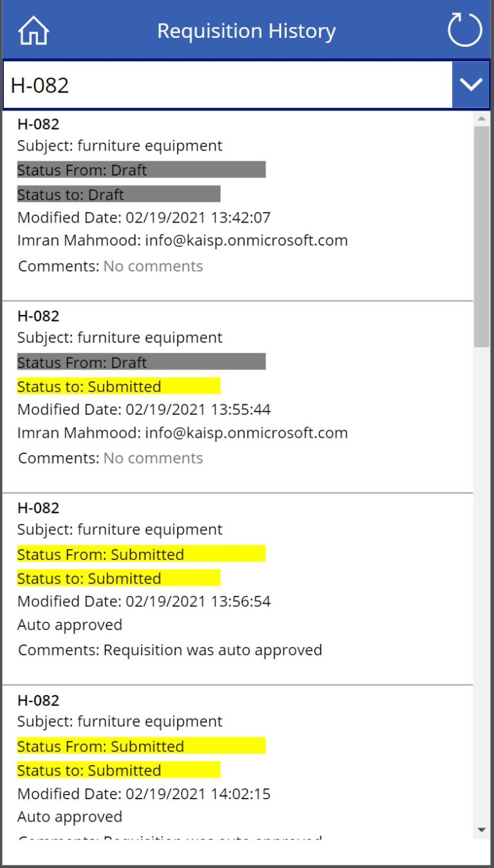Image resolution: width=494 pixels, height=868 pixels.
Task: Click the yellow Status to: Submitted highlight
Action: (x=118, y=386)
